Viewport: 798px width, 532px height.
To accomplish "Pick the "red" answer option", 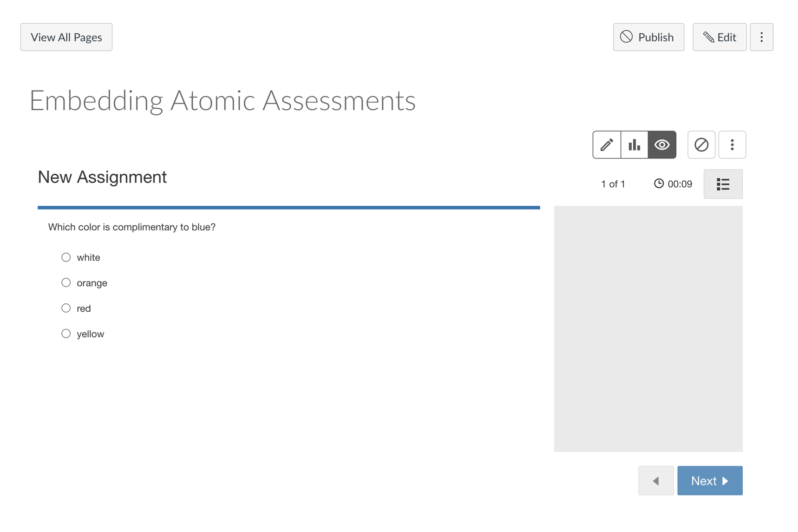I will point(66,308).
